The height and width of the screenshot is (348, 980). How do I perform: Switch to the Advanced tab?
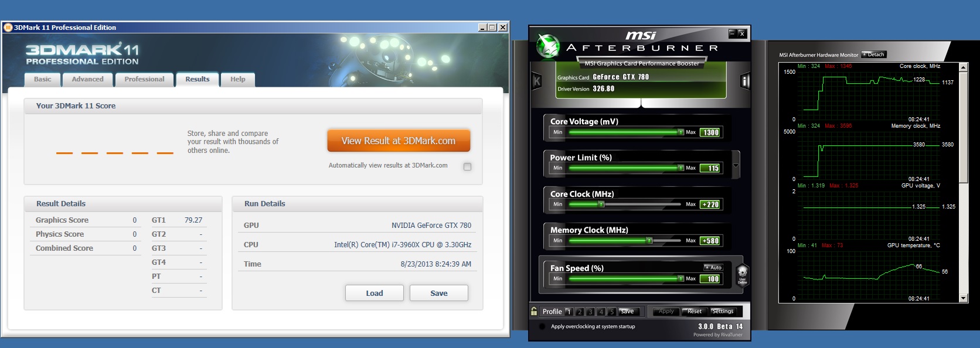click(x=87, y=80)
